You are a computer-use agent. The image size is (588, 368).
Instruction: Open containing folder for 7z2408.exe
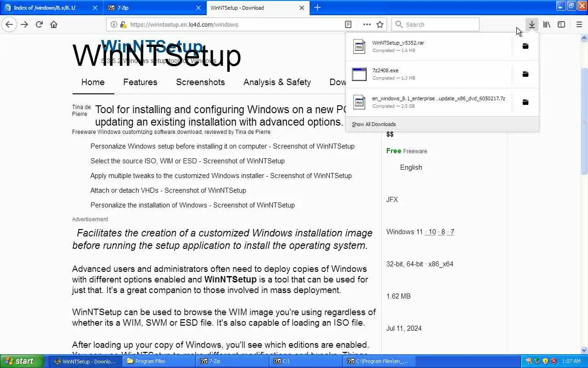pos(526,74)
